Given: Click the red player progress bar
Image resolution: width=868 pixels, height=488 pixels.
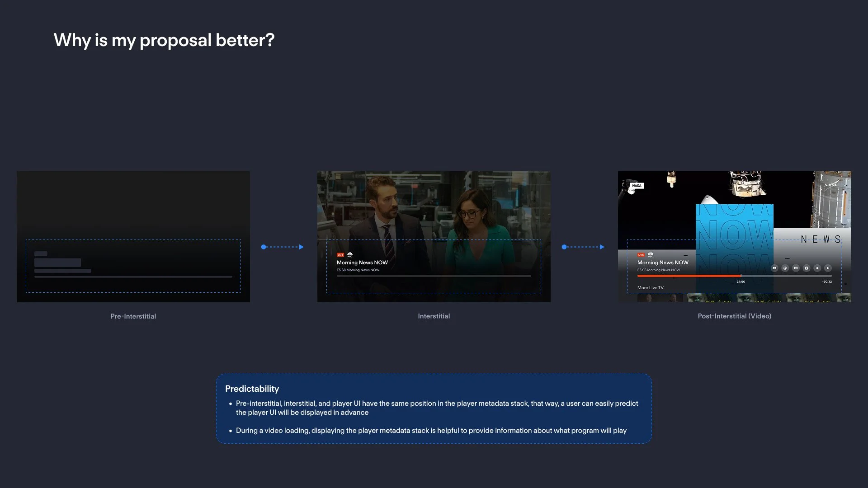Looking at the screenshot, I should [x=689, y=276].
